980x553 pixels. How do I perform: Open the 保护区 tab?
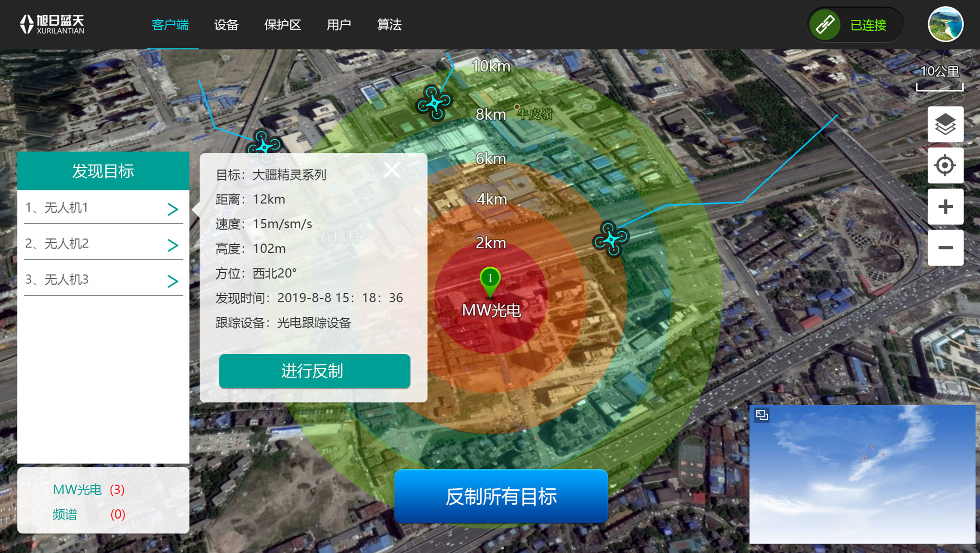282,25
